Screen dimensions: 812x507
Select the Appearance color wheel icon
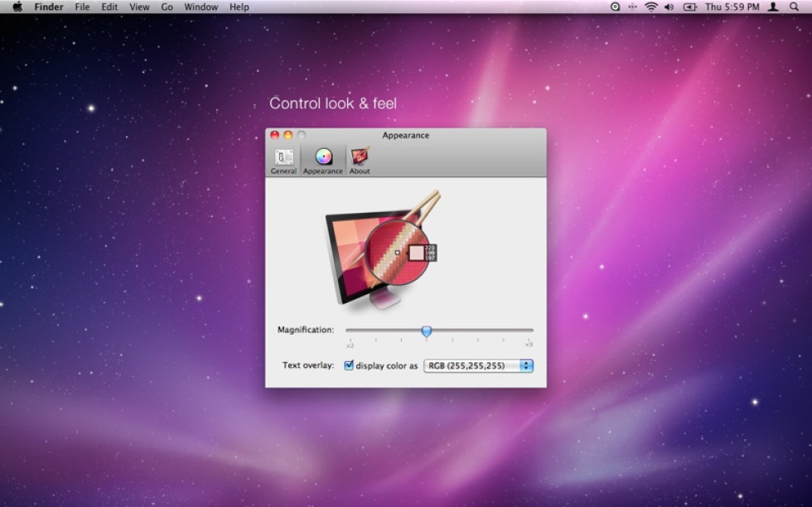323,159
